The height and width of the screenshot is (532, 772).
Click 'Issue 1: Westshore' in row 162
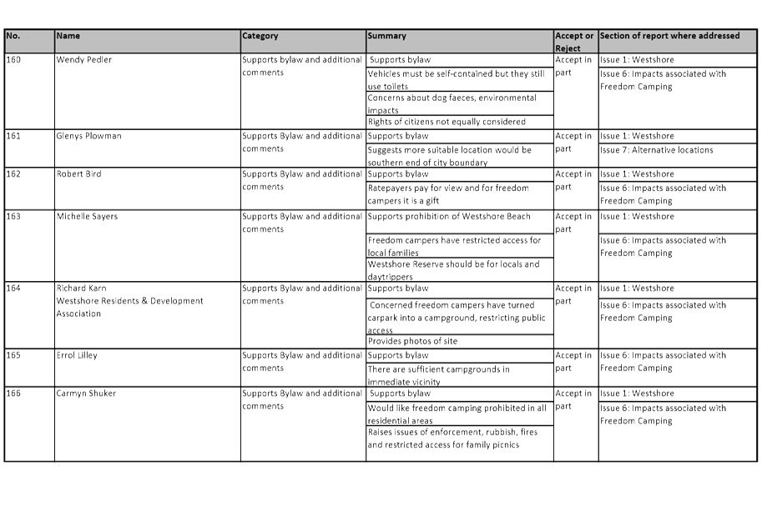pos(678,175)
